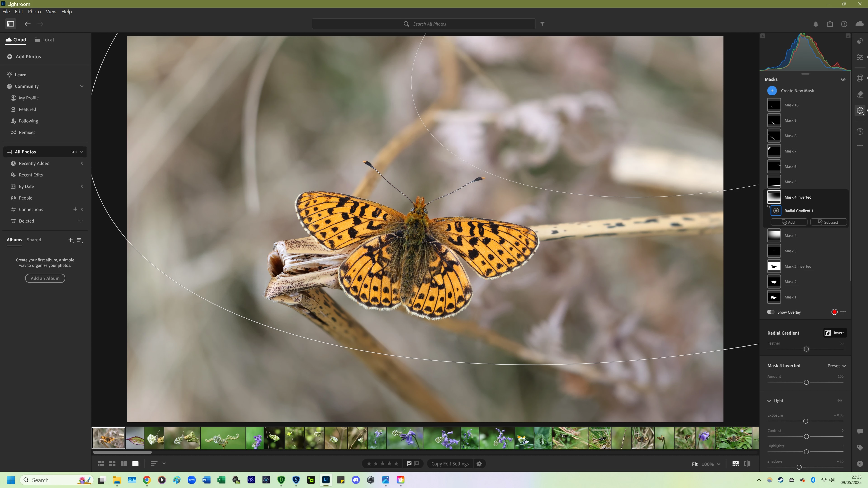Switch to square grid view icon

click(x=112, y=464)
